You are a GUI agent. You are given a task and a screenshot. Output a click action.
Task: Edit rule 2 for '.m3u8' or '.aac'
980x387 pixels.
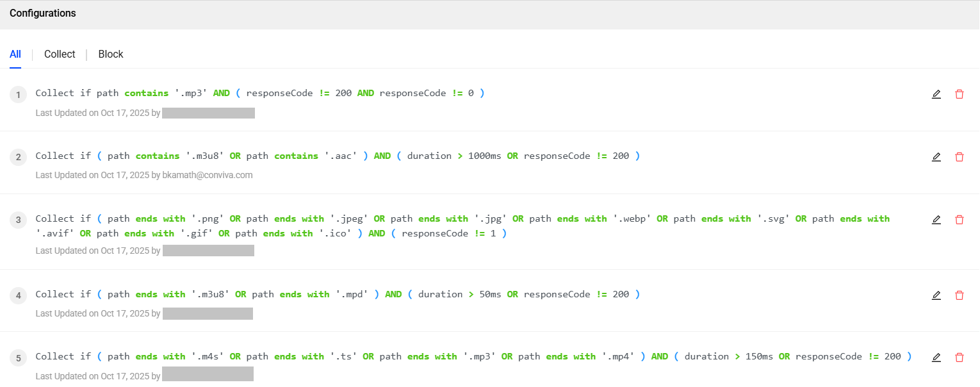click(936, 157)
